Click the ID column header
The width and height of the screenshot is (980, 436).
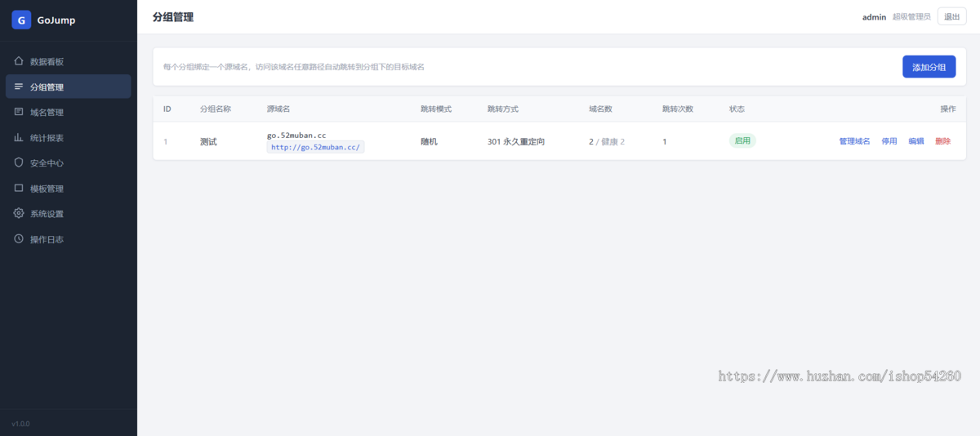click(167, 109)
